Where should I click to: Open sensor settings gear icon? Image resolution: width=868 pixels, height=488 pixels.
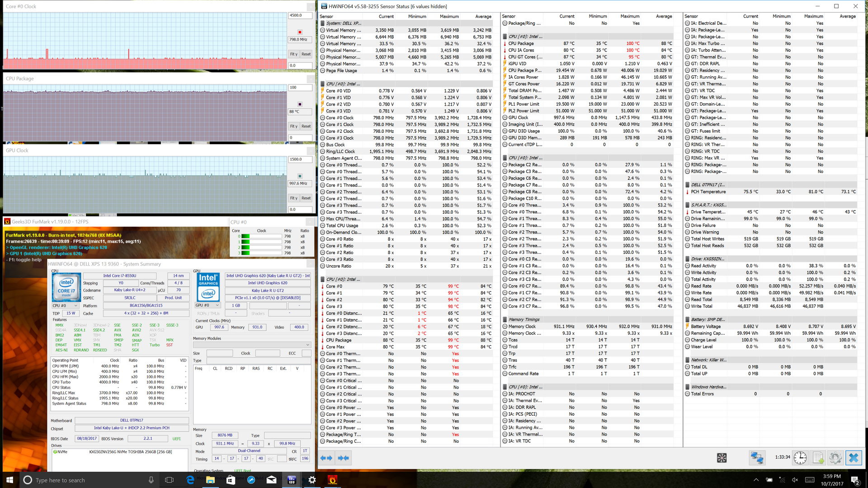click(x=835, y=458)
